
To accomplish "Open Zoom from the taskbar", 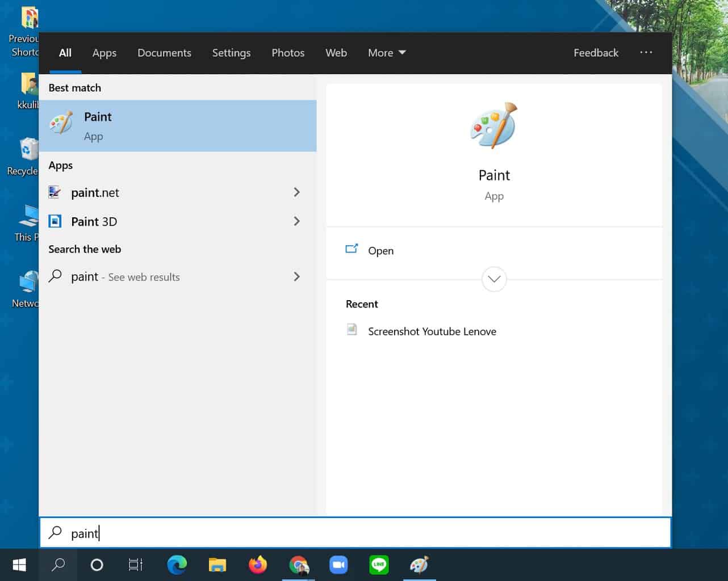I will click(x=338, y=565).
